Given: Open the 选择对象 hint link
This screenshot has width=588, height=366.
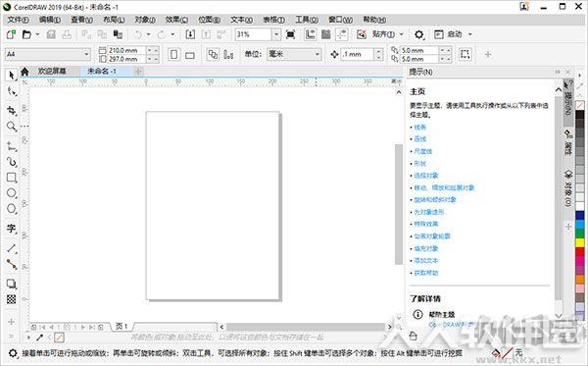Looking at the screenshot, I should pos(425,176).
